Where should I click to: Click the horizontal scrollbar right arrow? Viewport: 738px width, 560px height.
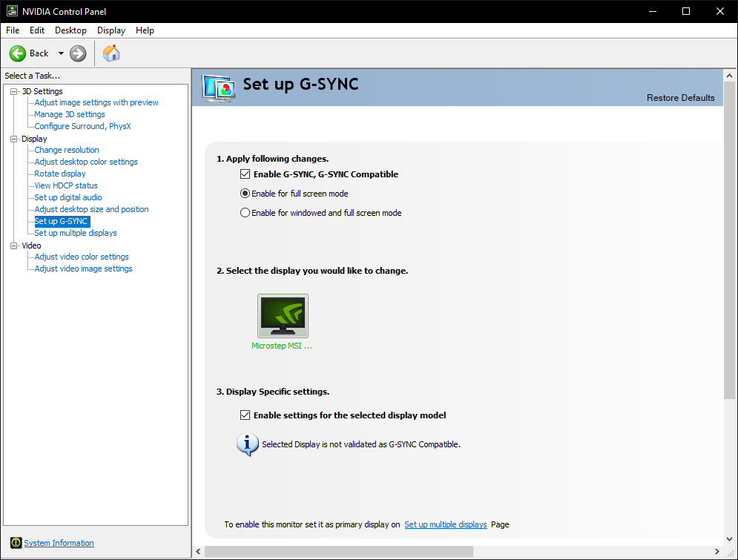pos(716,552)
